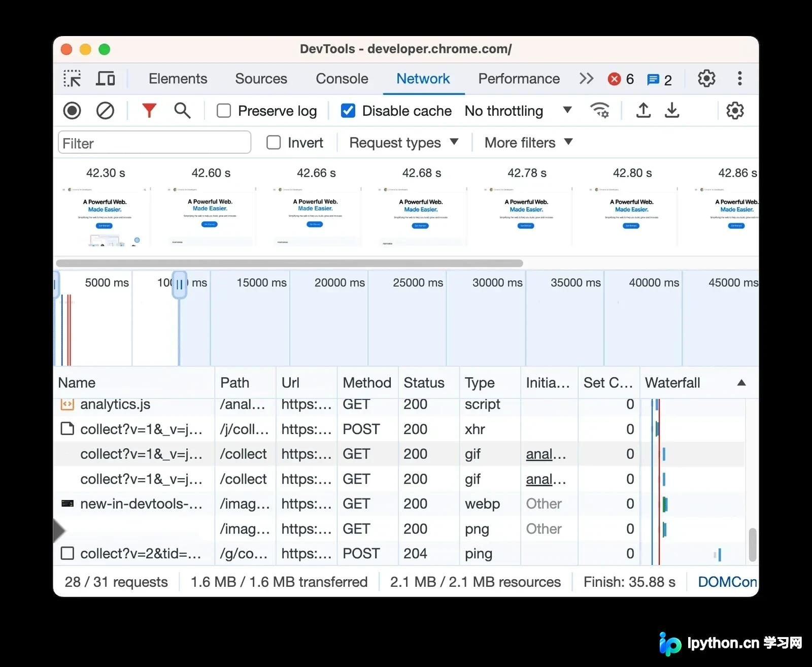Viewport: 812px width, 667px height.
Task: Click the red error count badge
Action: [x=621, y=79]
